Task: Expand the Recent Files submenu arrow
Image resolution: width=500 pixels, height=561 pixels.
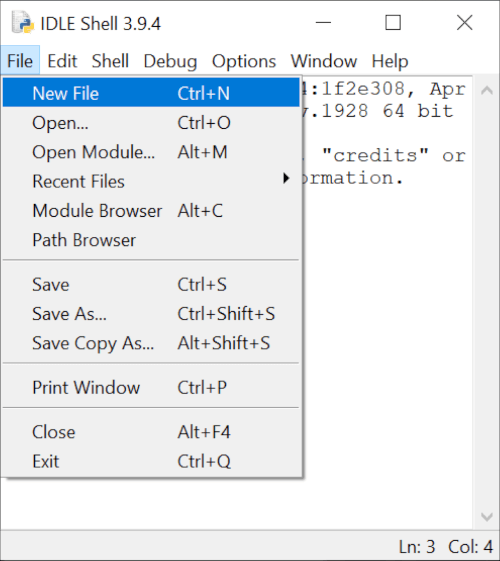Action: (286, 178)
